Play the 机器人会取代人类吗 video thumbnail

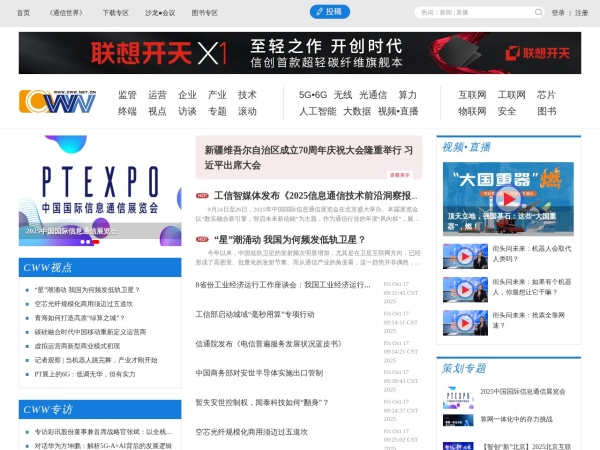click(464, 254)
